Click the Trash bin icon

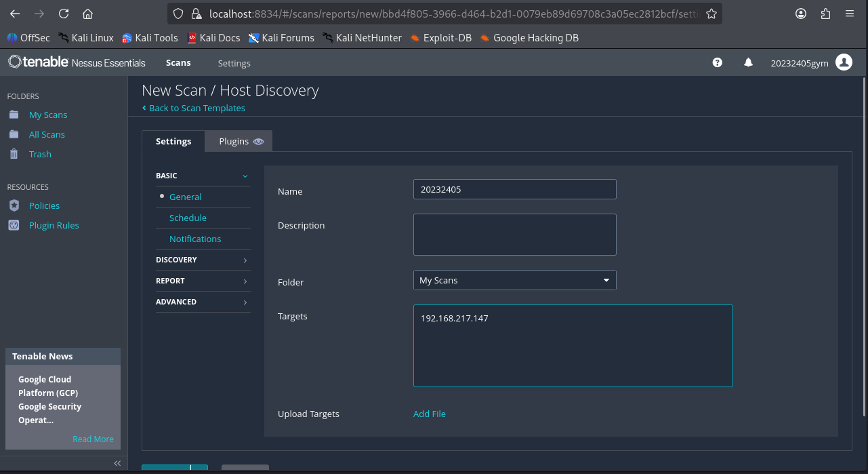pos(14,154)
